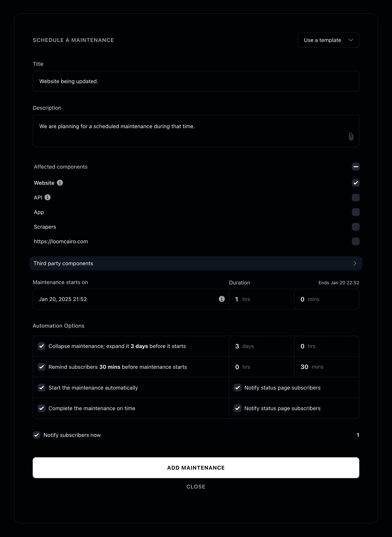View info for the Website component

click(x=60, y=183)
